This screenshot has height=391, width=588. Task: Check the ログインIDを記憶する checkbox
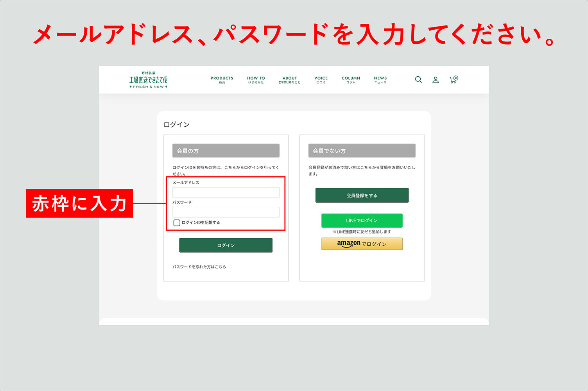(177, 222)
